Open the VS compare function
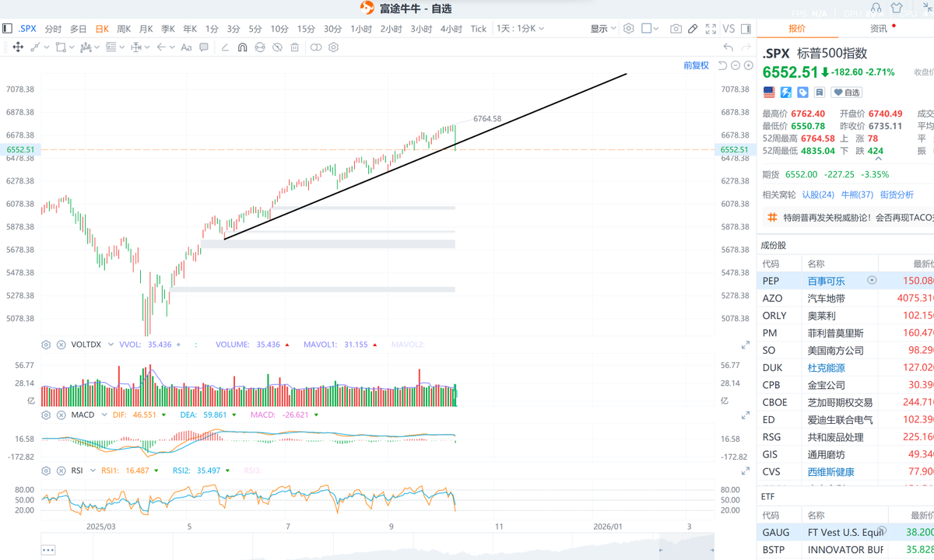The height and width of the screenshot is (560, 934). coord(729,29)
